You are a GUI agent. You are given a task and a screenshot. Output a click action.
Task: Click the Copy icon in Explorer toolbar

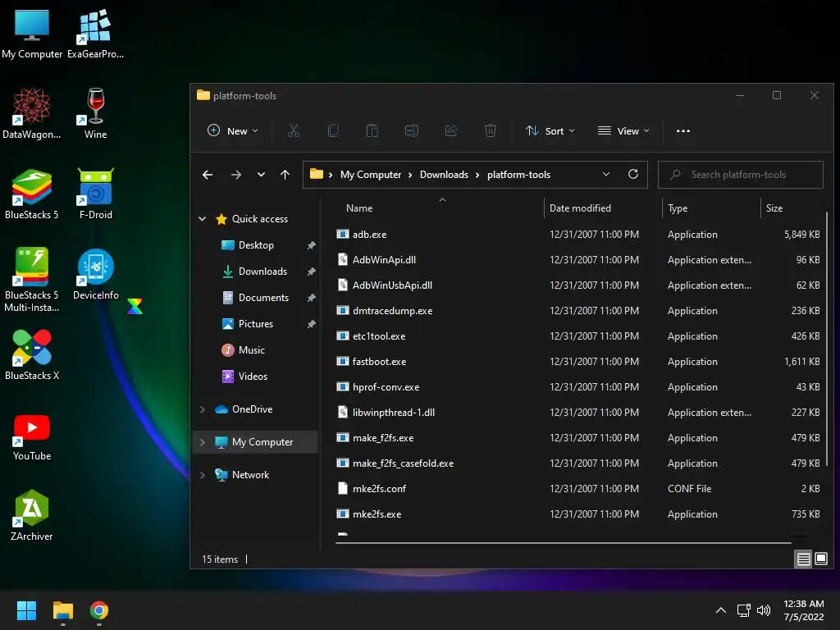pos(333,130)
